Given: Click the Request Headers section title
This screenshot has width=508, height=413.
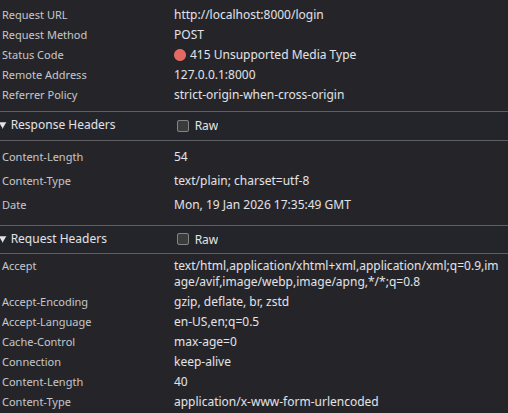Looking at the screenshot, I should (x=59, y=239).
